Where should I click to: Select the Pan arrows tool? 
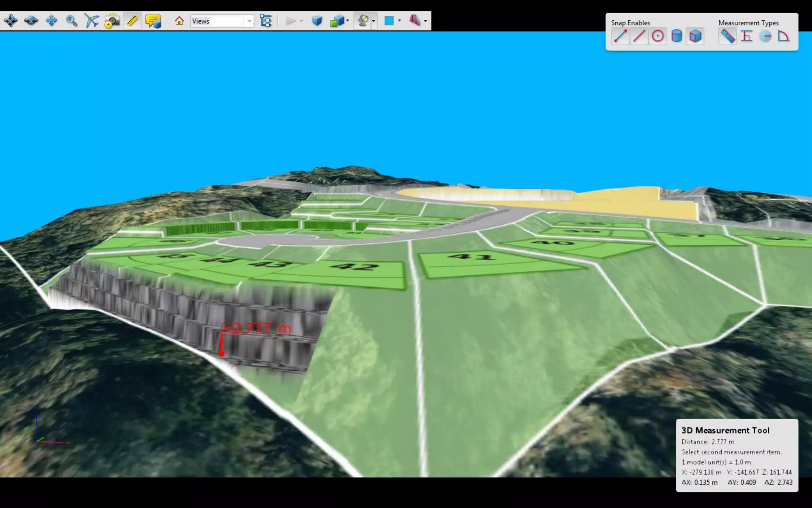tap(52, 21)
